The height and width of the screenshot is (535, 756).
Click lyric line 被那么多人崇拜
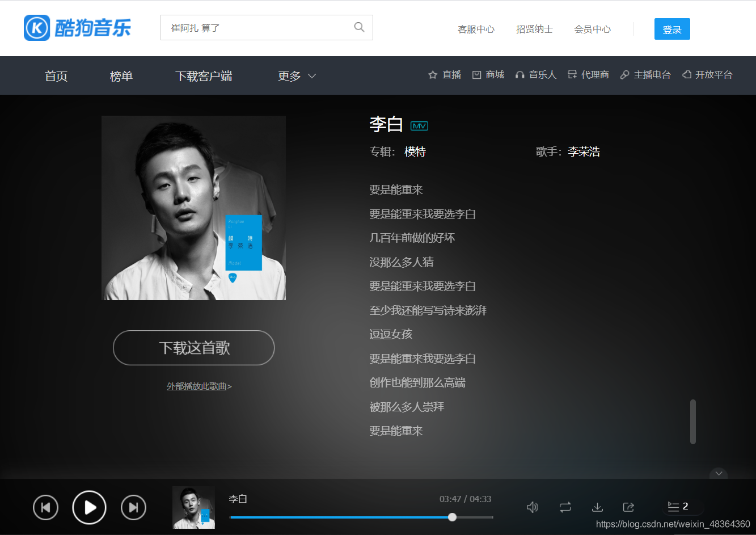pos(407,407)
